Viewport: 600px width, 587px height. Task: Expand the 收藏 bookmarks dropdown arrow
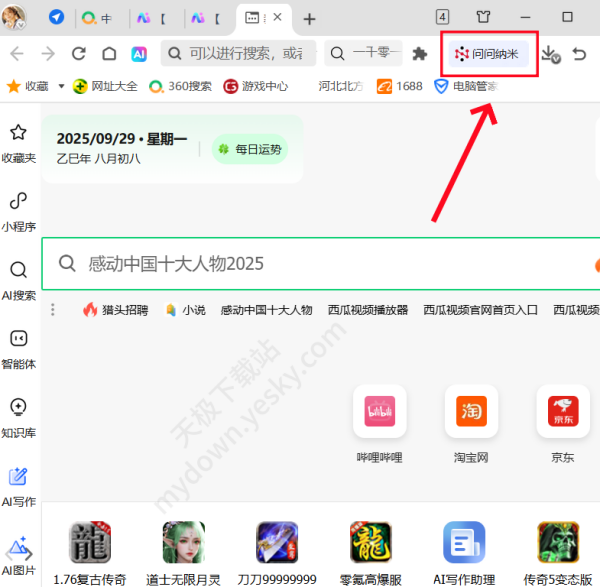point(61,86)
